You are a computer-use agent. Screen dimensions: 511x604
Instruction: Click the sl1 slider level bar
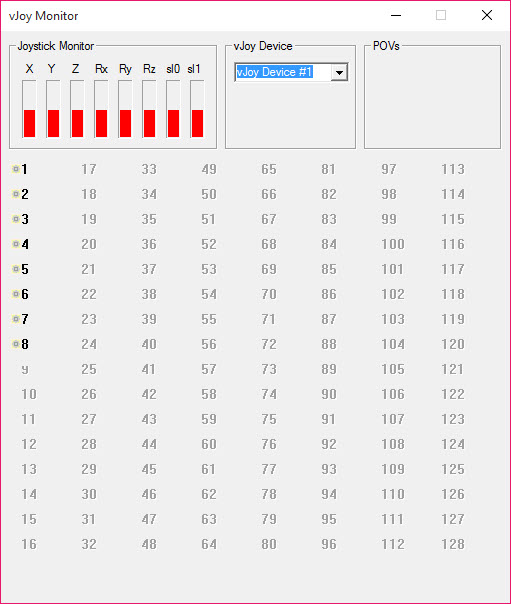click(x=197, y=109)
